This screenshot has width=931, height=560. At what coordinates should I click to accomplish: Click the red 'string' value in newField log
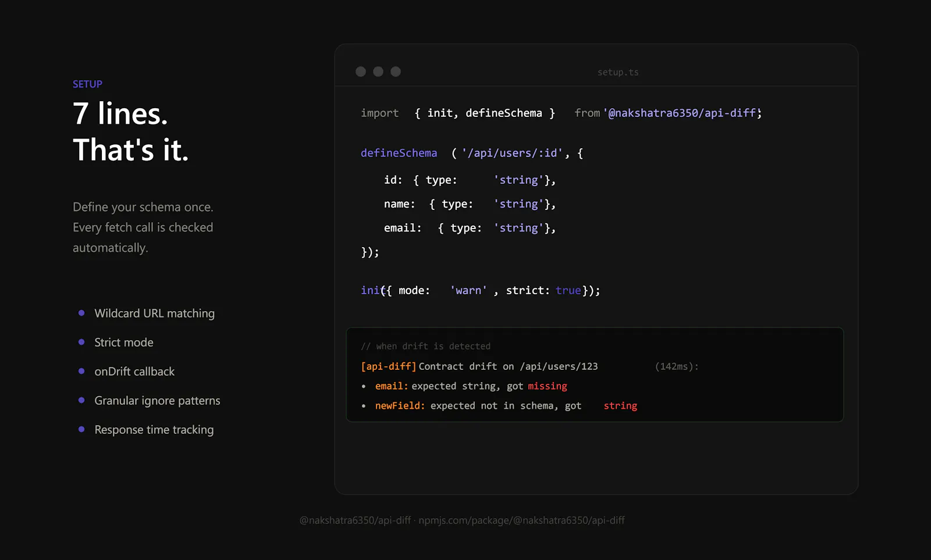tap(620, 406)
